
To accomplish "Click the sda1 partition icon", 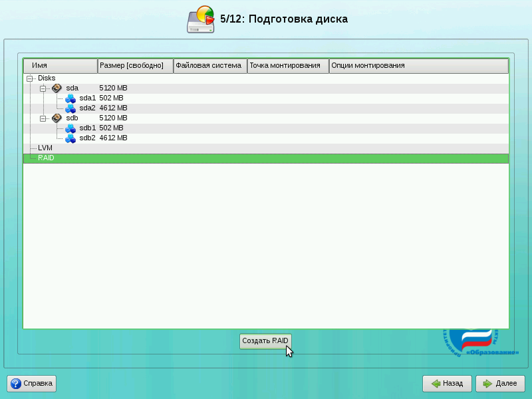I will coord(70,98).
